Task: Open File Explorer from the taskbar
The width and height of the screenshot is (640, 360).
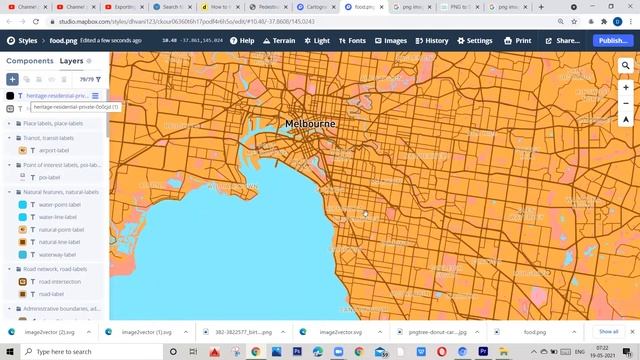Action: click(x=504, y=351)
